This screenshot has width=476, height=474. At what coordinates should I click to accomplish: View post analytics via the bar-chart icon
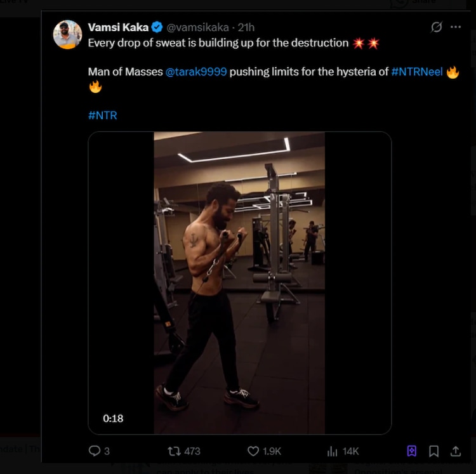pos(333,451)
